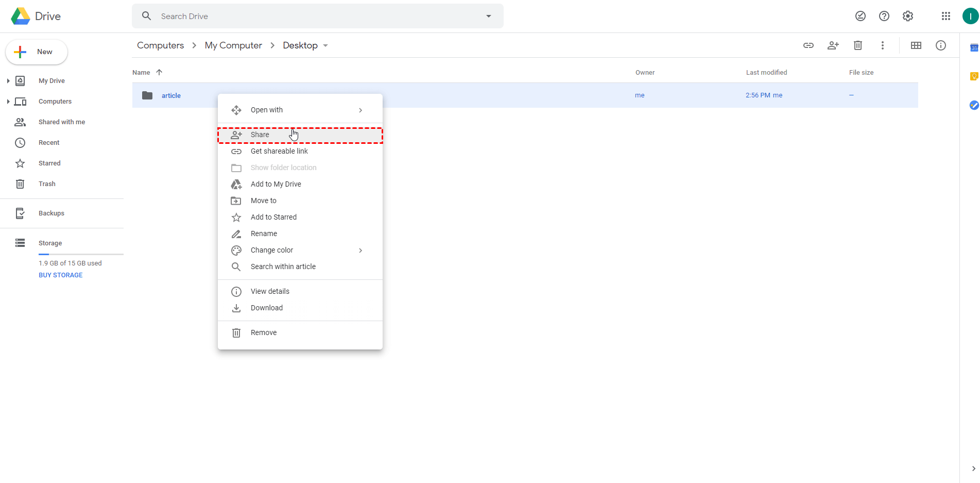Click the add people share icon in toolbar
Image resolution: width=980 pixels, height=483 pixels.
coord(833,45)
